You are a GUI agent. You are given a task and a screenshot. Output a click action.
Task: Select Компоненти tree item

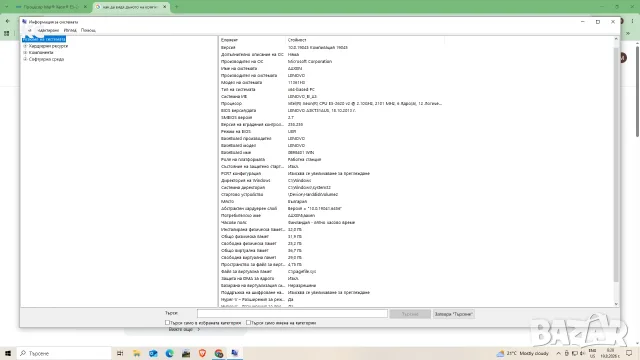41,53
